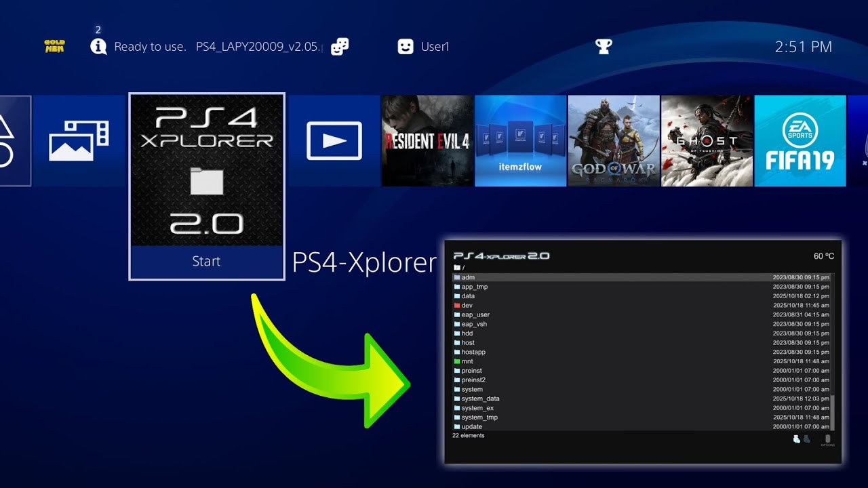Viewport: 868px width, 488px height.
Task: Open the itemzflow app tile
Action: point(521,141)
